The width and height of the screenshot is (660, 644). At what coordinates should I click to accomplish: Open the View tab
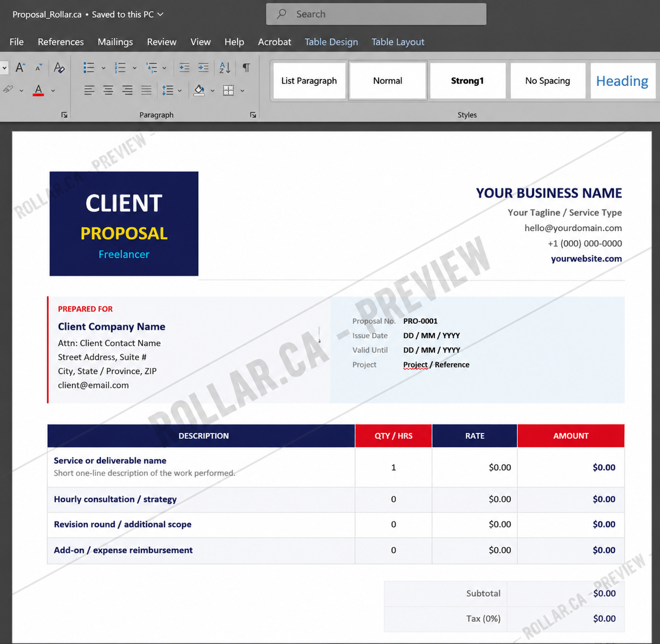click(201, 42)
